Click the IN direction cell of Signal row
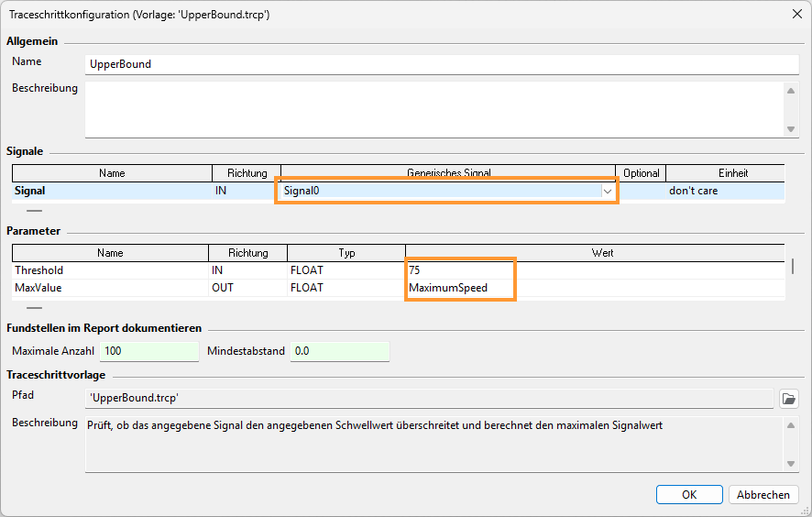Viewport: 812px width, 517px height. pyautogui.click(x=247, y=192)
